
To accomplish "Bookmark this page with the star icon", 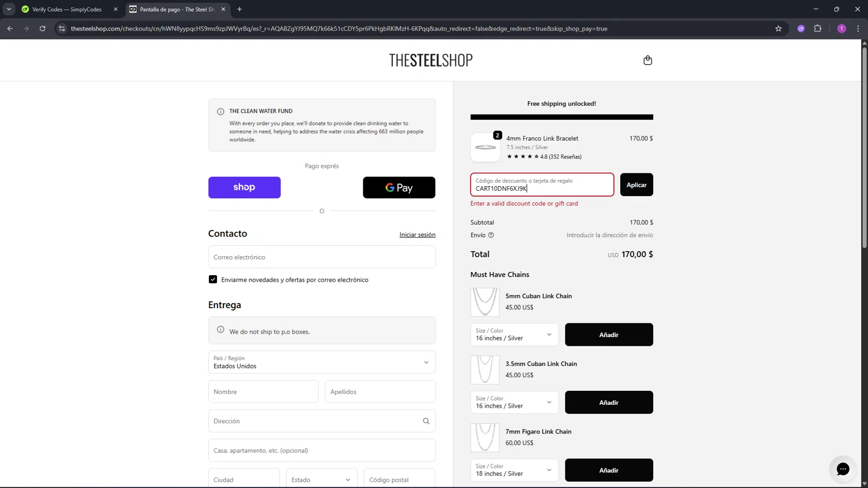I will click(x=778, y=28).
